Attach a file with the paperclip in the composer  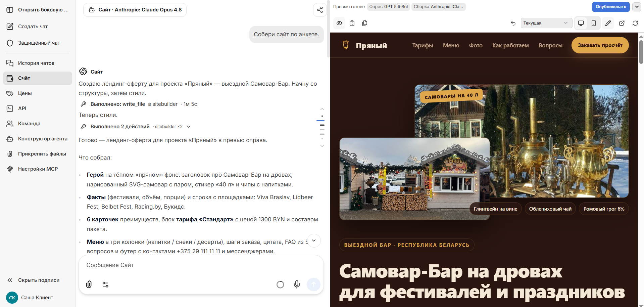(x=89, y=284)
